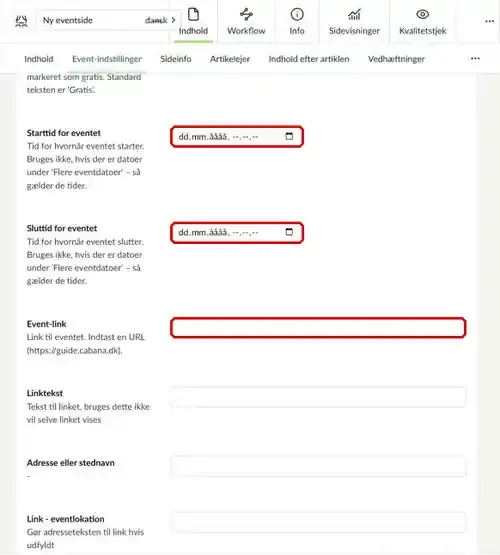Open the Indhold content app with the document icon

pos(193,22)
